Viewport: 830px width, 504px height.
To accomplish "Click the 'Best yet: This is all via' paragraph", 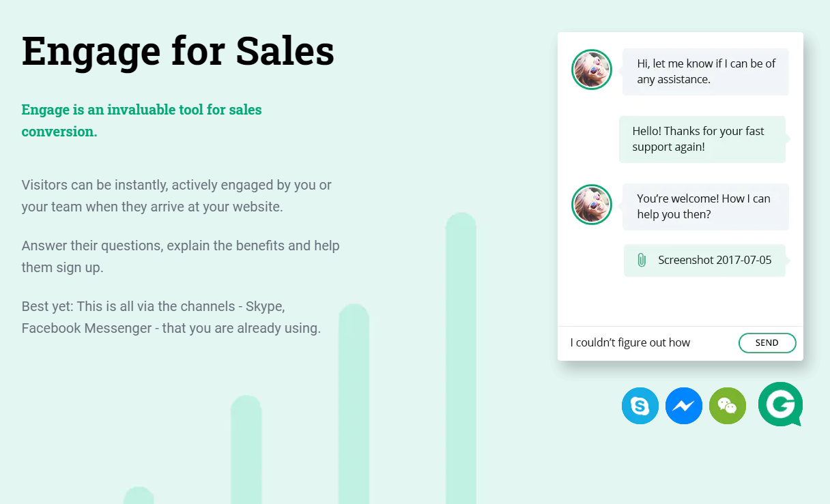I will 171,317.
